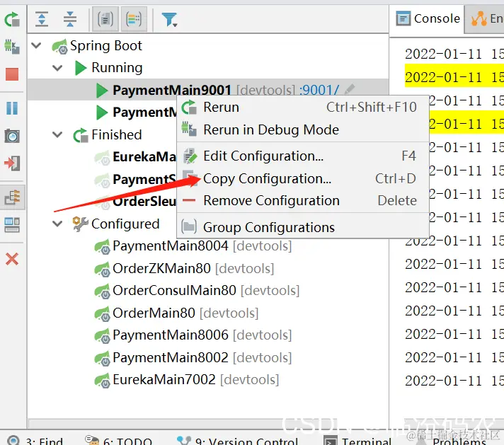Select OrderZKMain80 [devtools] configuration
The height and width of the screenshot is (445, 504).
[193, 269]
